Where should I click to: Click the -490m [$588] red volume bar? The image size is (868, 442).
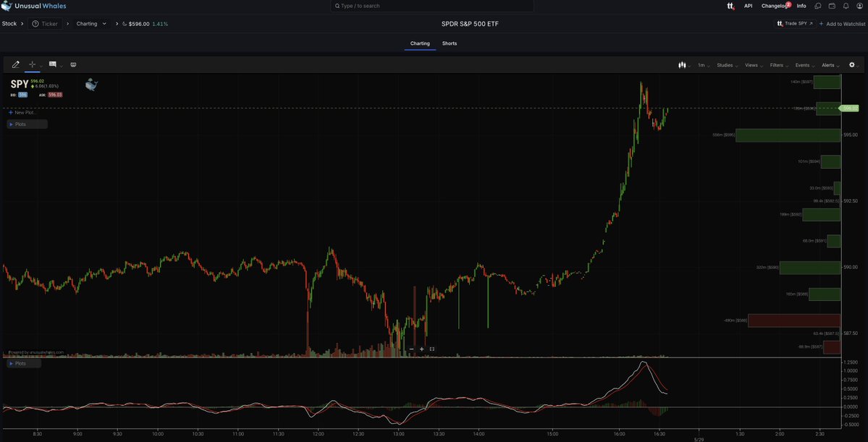tap(794, 320)
